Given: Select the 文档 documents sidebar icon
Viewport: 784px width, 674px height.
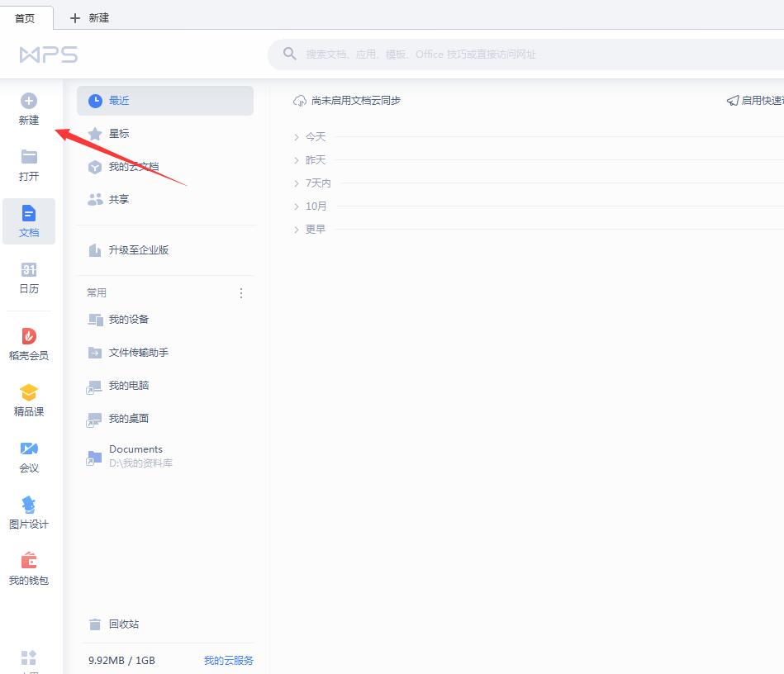Looking at the screenshot, I should (x=29, y=221).
